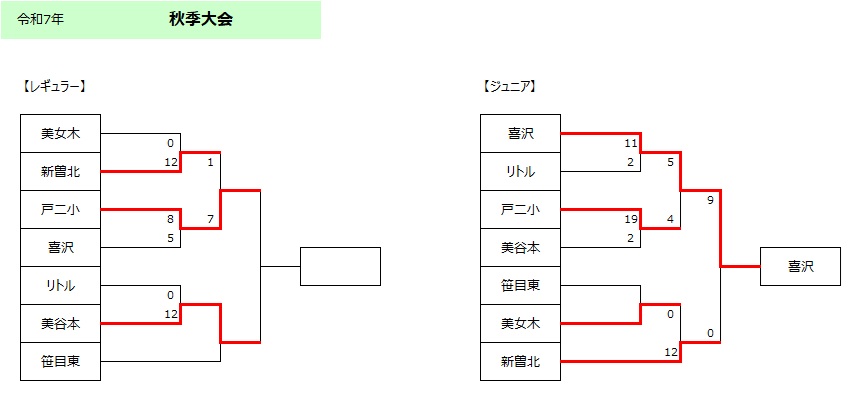Click 笹目東 team cell in ジュニア bracket
The image size is (861, 400).
520,285
